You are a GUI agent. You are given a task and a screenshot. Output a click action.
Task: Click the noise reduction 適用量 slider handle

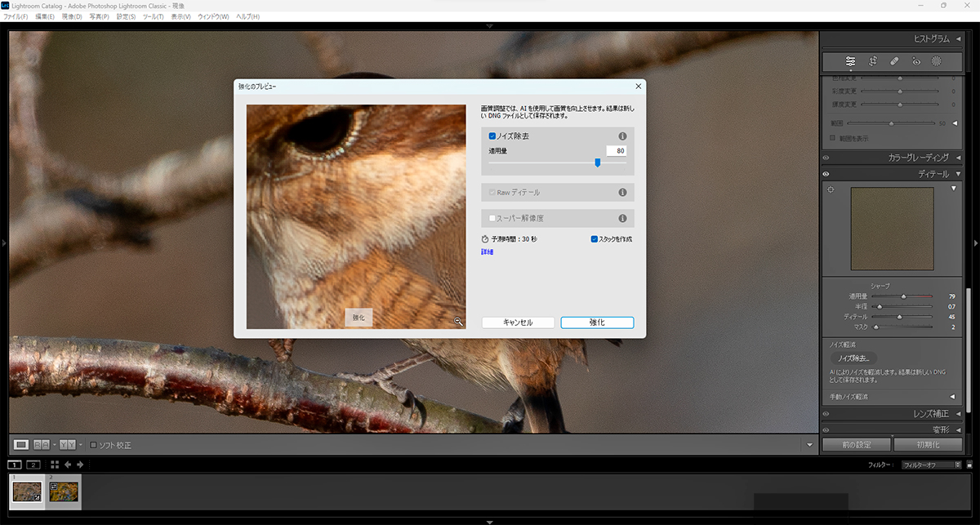(x=598, y=162)
